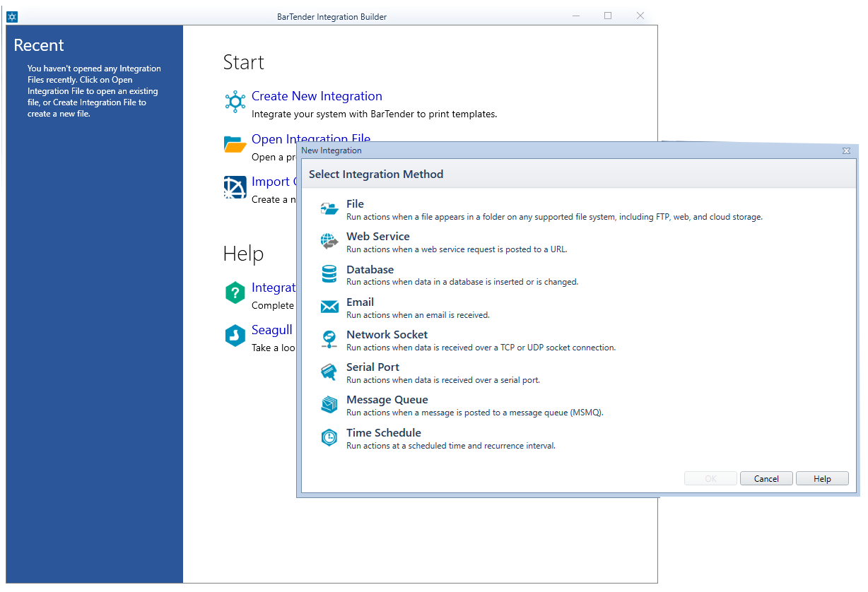Click the Recent panel heading

tap(39, 45)
